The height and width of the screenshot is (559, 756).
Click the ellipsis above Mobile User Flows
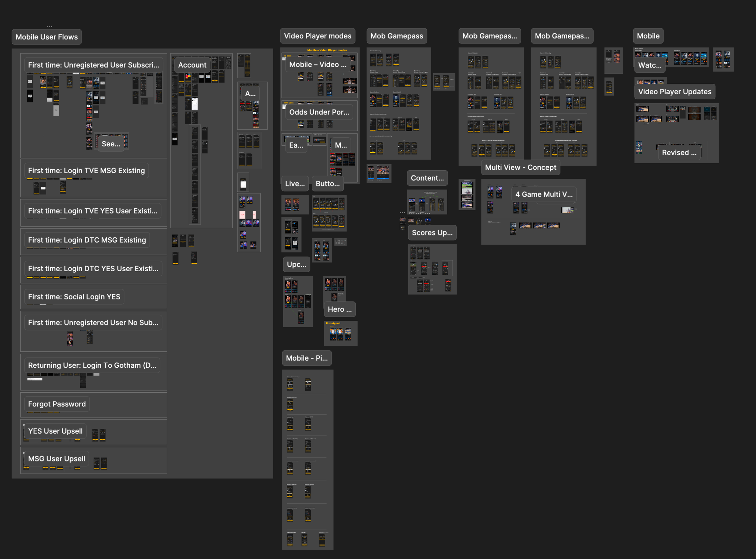(49, 26)
